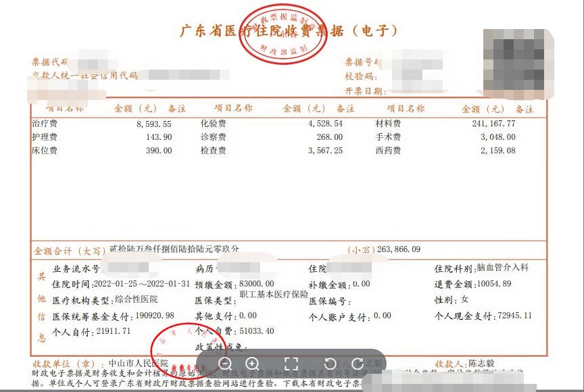Select the hospitalization dates 2022-01-25～2022-01-31

(x=141, y=283)
